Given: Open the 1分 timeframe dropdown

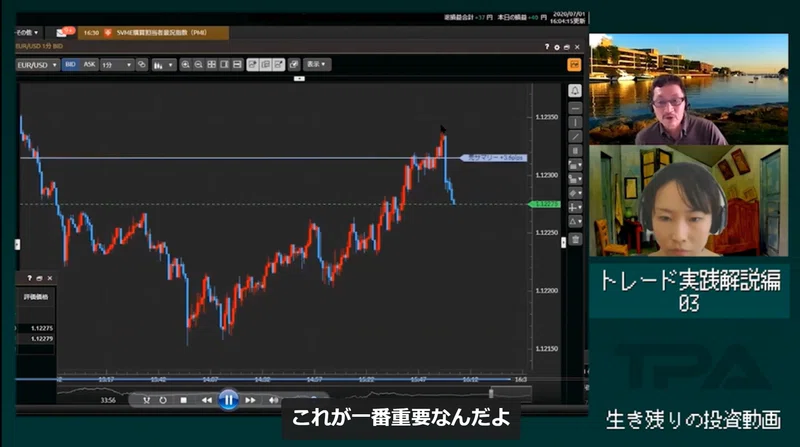Looking at the screenshot, I should click(116, 65).
